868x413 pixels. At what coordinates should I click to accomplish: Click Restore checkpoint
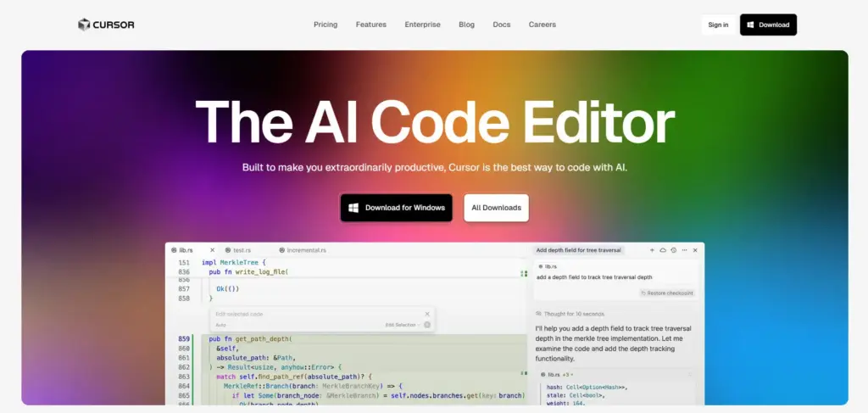tap(667, 293)
